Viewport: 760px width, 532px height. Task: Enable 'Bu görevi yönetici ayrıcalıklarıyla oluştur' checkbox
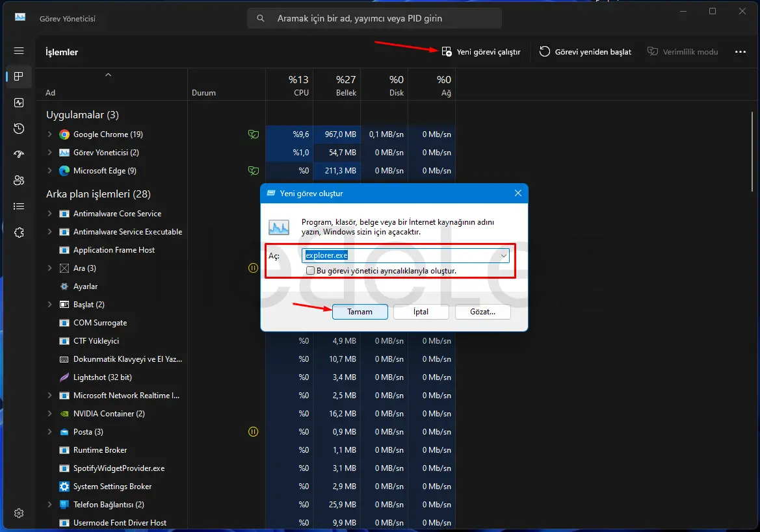click(310, 271)
